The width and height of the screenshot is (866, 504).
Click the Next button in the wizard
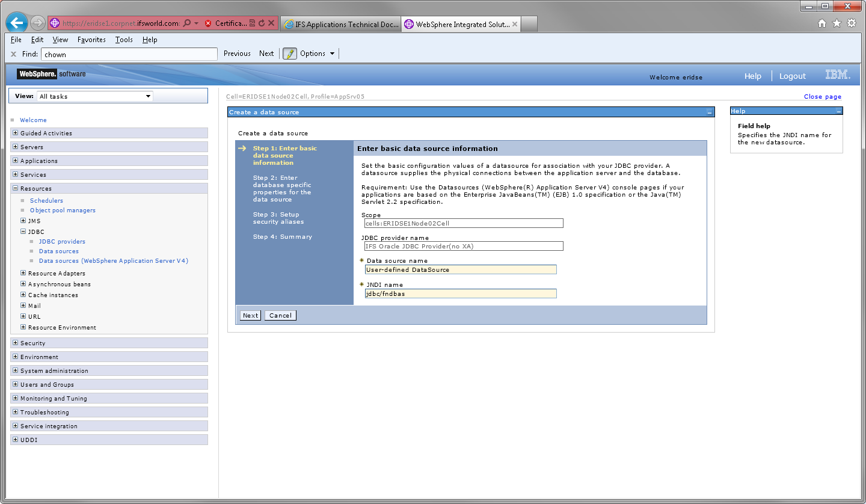(x=250, y=315)
